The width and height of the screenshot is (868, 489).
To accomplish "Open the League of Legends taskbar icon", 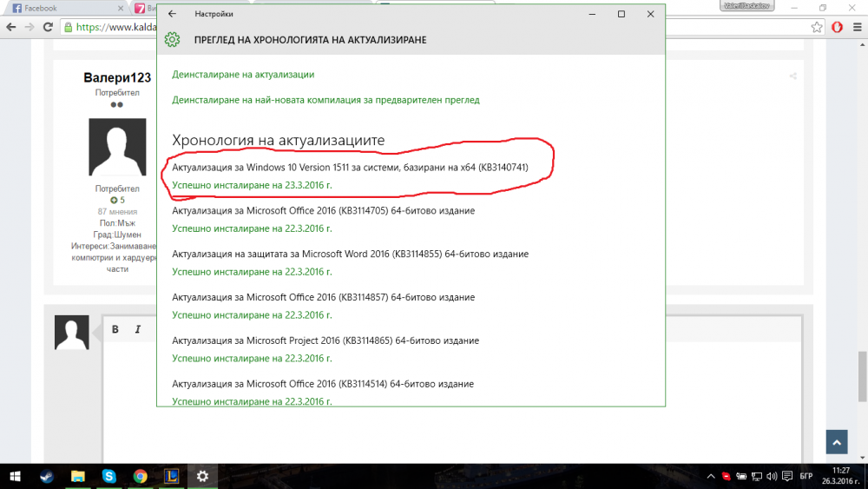I will (172, 476).
